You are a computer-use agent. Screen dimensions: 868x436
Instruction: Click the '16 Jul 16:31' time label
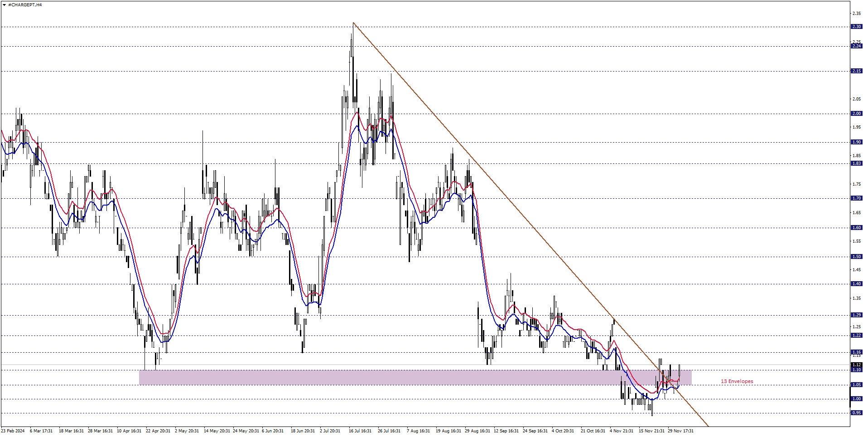(x=360, y=431)
